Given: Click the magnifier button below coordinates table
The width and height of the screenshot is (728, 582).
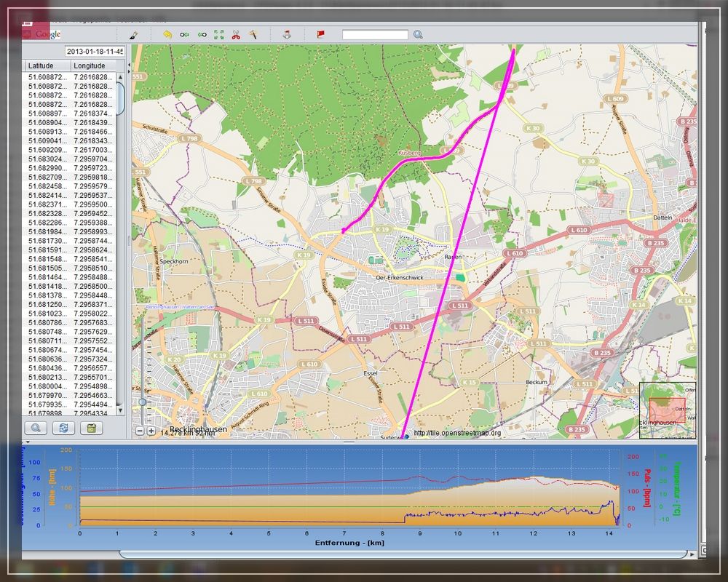Looking at the screenshot, I should [x=36, y=428].
